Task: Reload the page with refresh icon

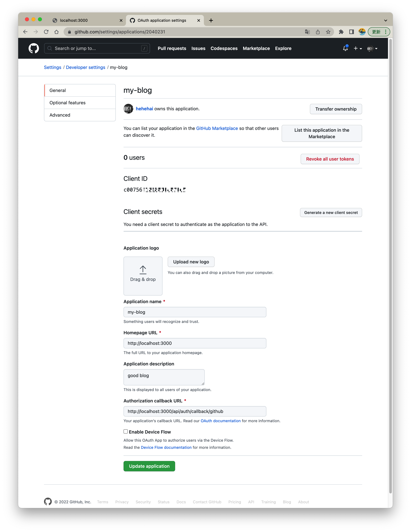Action: click(46, 32)
